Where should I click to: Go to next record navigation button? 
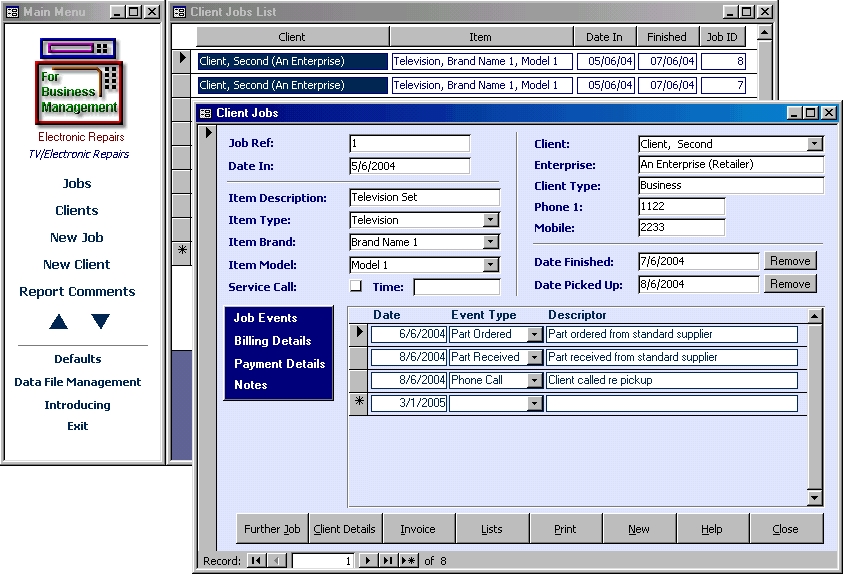click(368, 561)
